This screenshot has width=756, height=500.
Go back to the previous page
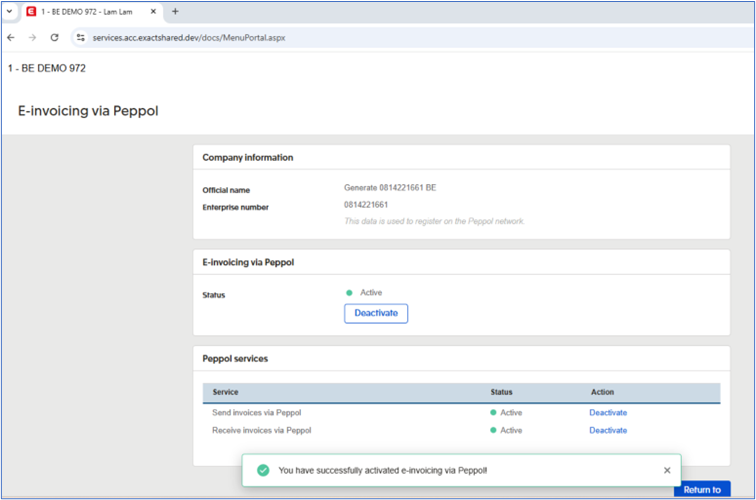coord(11,37)
